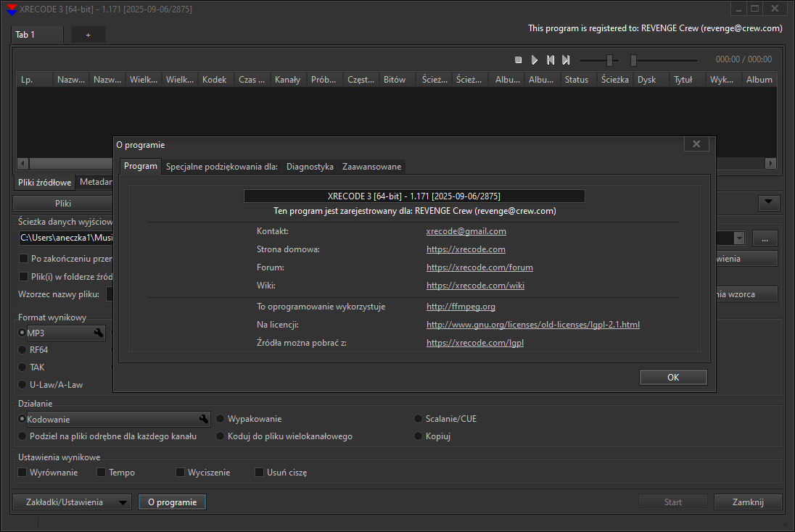The width and height of the screenshot is (795, 532).
Task: Switch to the Pliki źródłowe tab
Action: point(45,183)
